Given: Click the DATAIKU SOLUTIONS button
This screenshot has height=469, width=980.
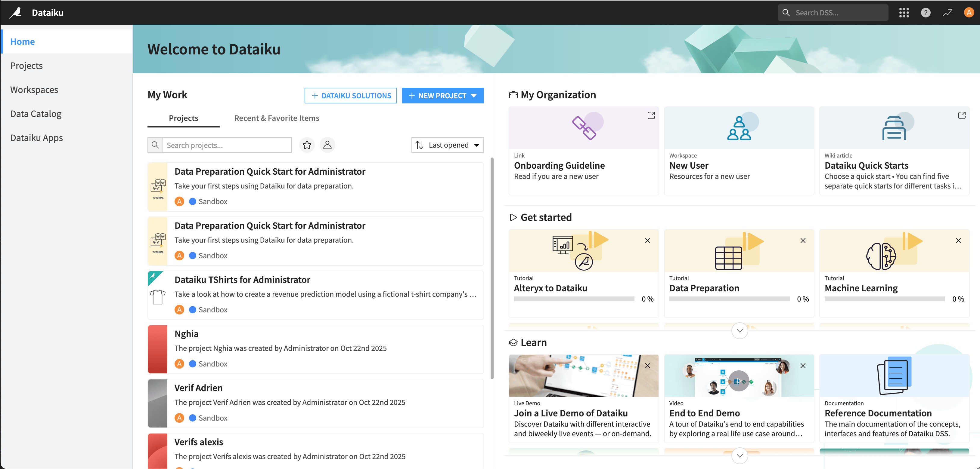Looking at the screenshot, I should (x=350, y=95).
